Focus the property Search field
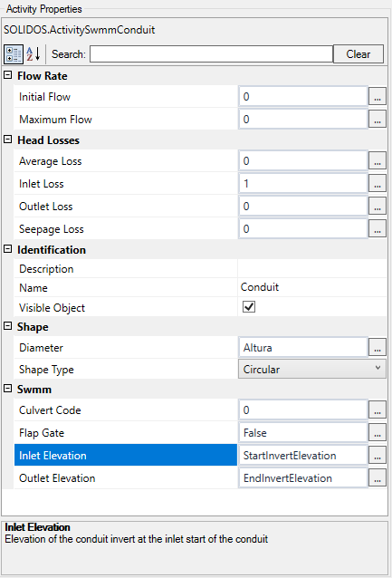392x578 pixels. click(x=212, y=54)
